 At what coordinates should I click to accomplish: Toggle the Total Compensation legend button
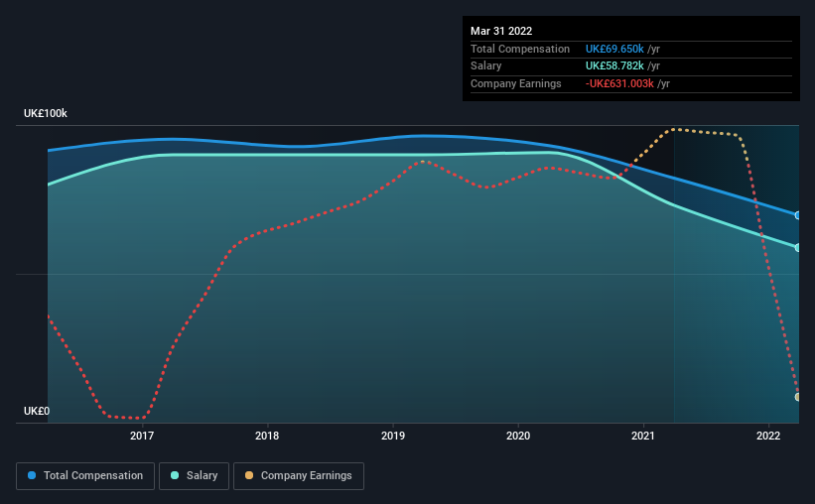click(x=85, y=476)
